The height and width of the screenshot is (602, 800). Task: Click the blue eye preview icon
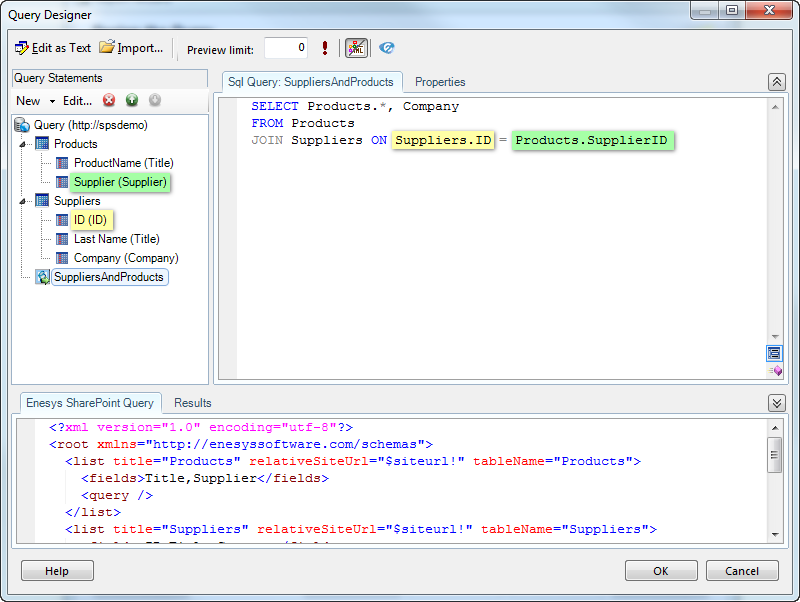387,48
